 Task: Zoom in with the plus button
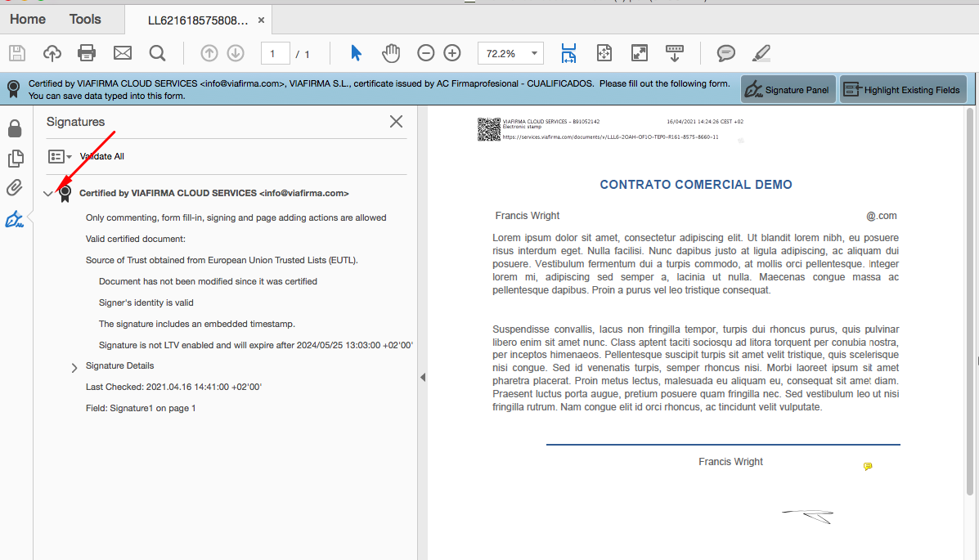coord(452,53)
